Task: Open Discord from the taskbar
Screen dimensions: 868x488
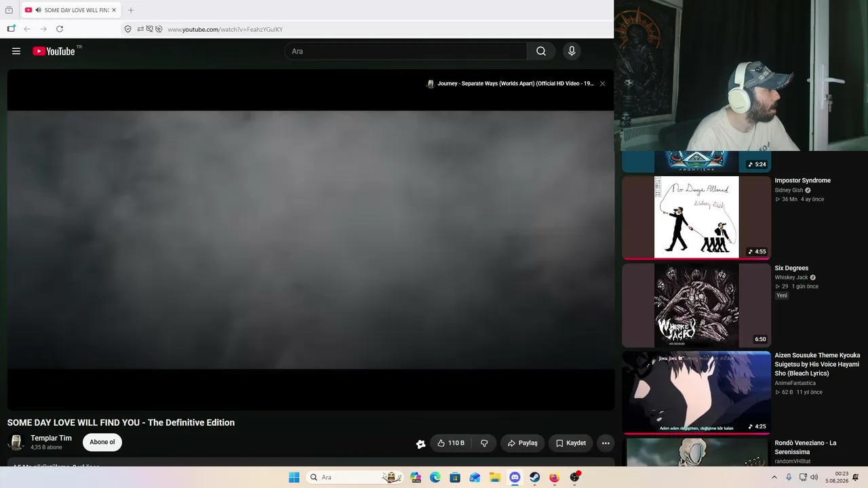Action: (x=515, y=477)
